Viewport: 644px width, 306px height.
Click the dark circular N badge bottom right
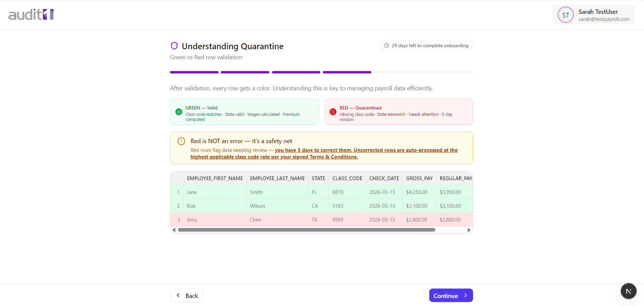628,291
